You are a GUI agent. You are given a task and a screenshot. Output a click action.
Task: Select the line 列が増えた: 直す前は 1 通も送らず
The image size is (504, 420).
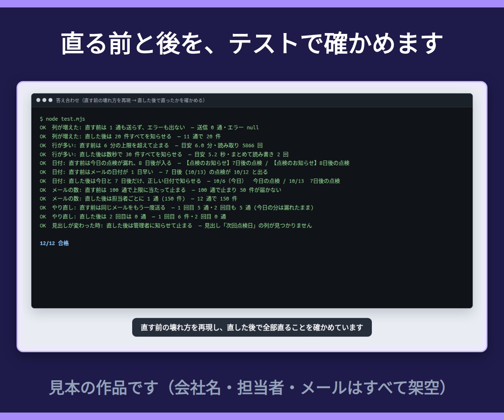coord(149,128)
